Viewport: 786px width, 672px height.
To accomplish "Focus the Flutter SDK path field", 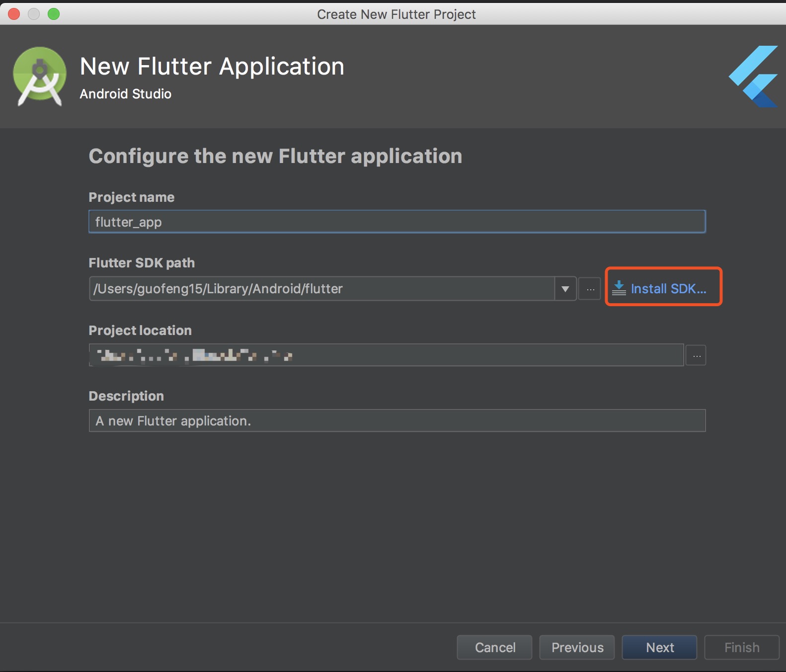I will 322,289.
